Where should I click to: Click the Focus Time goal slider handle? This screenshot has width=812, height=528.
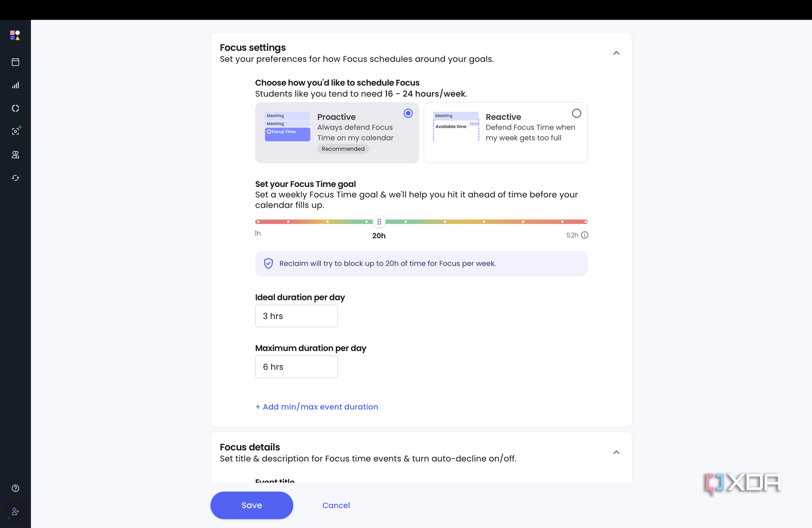(x=379, y=221)
